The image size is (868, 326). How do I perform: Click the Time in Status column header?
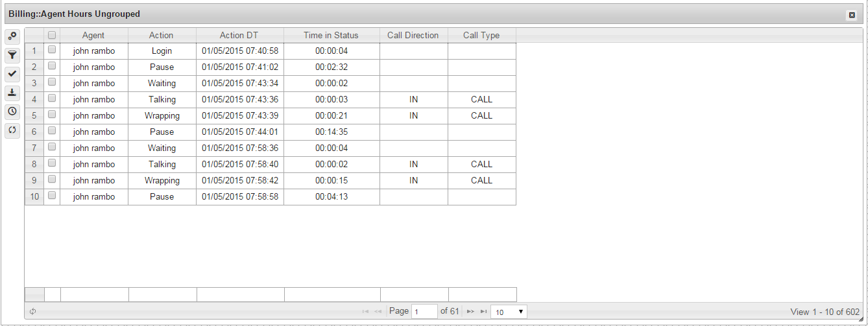tap(331, 36)
